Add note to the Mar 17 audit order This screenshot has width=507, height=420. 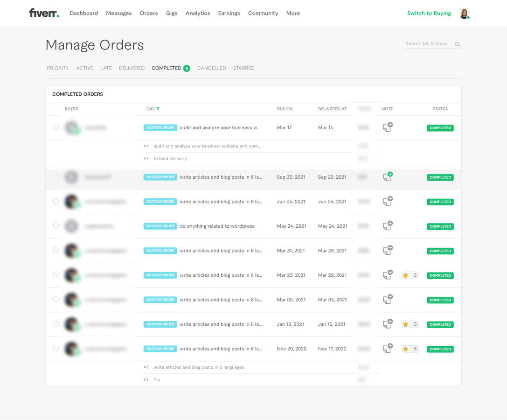[388, 127]
